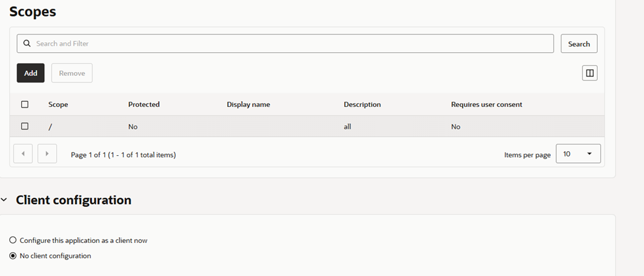The image size is (644, 276).
Task: Click Requires user consent column header
Action: (x=486, y=104)
